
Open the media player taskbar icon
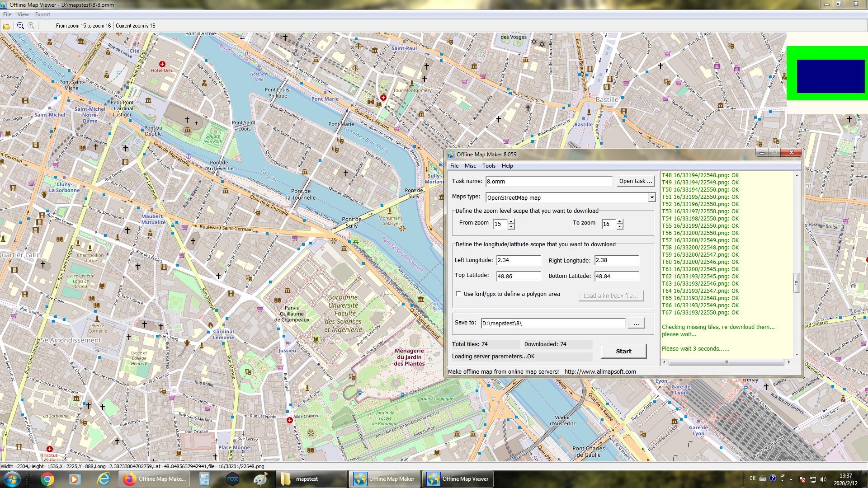point(75,479)
